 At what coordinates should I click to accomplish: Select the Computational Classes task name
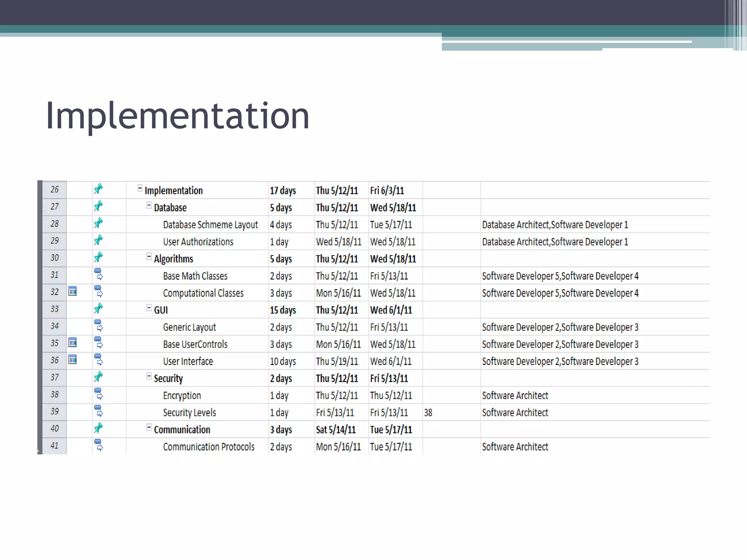click(203, 293)
